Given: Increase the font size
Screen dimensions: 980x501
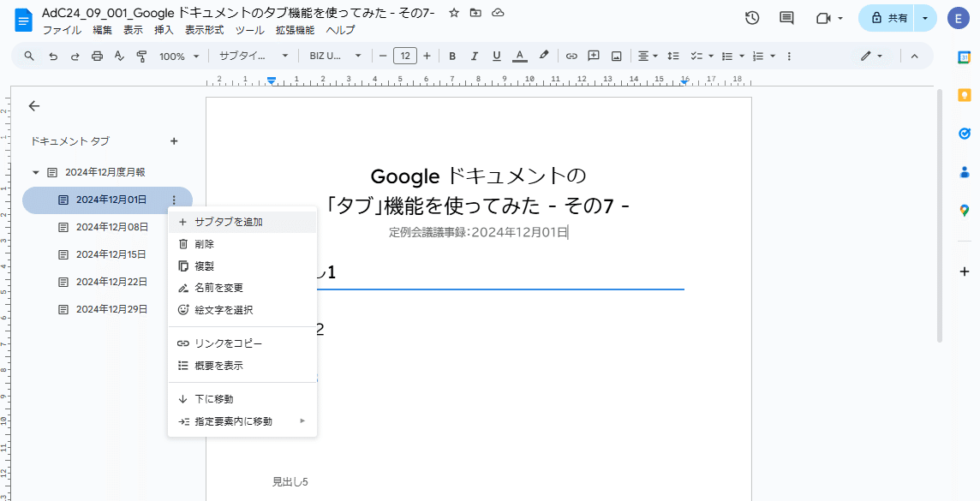Looking at the screenshot, I should pyautogui.click(x=427, y=57).
